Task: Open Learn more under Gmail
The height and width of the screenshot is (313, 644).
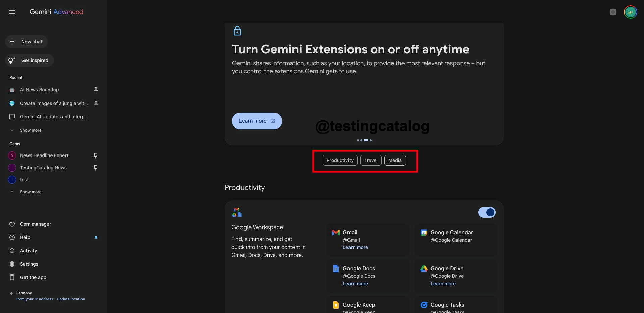Action: click(355, 247)
